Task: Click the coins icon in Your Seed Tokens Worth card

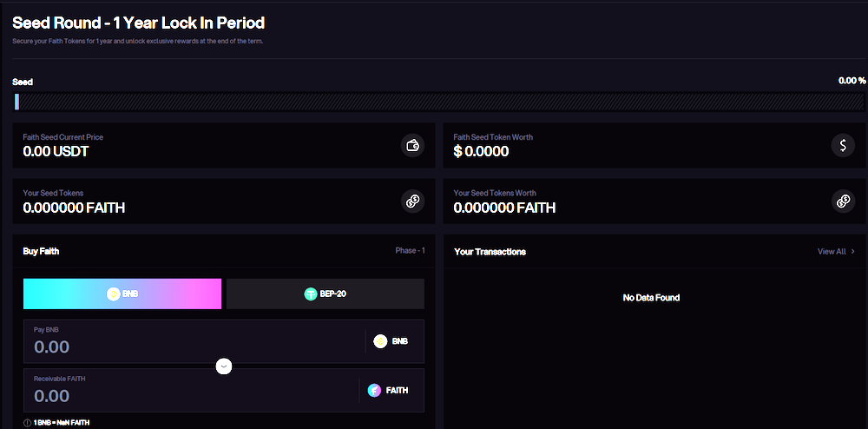Action: pos(843,201)
